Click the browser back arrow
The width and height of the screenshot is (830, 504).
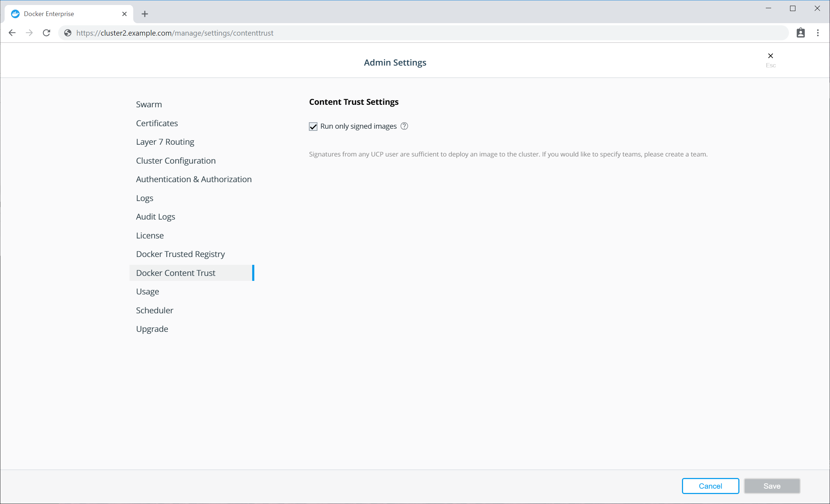12,33
